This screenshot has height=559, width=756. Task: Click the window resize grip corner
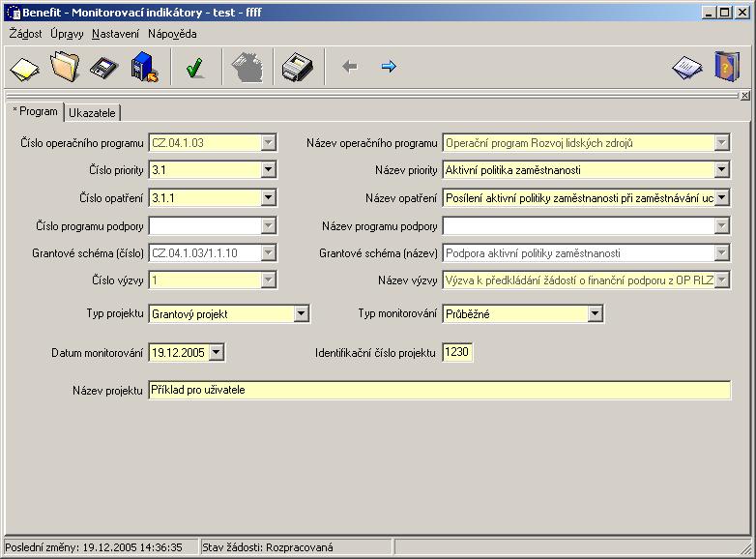point(748,549)
